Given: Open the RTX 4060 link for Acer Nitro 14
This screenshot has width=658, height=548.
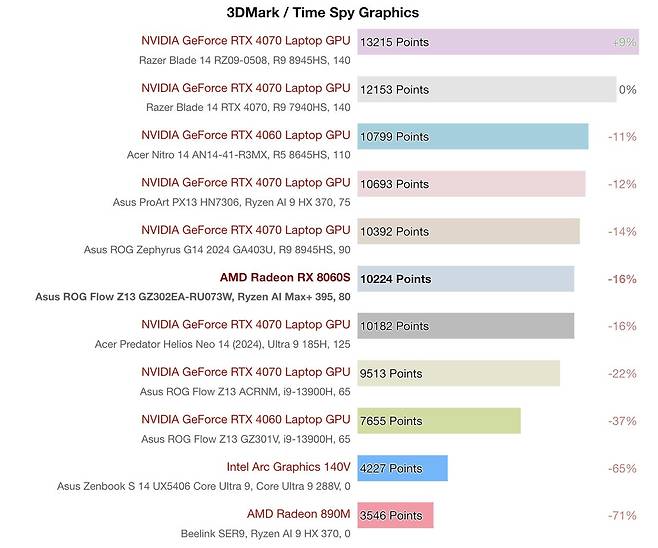Looking at the screenshot, I should pyautogui.click(x=246, y=135).
